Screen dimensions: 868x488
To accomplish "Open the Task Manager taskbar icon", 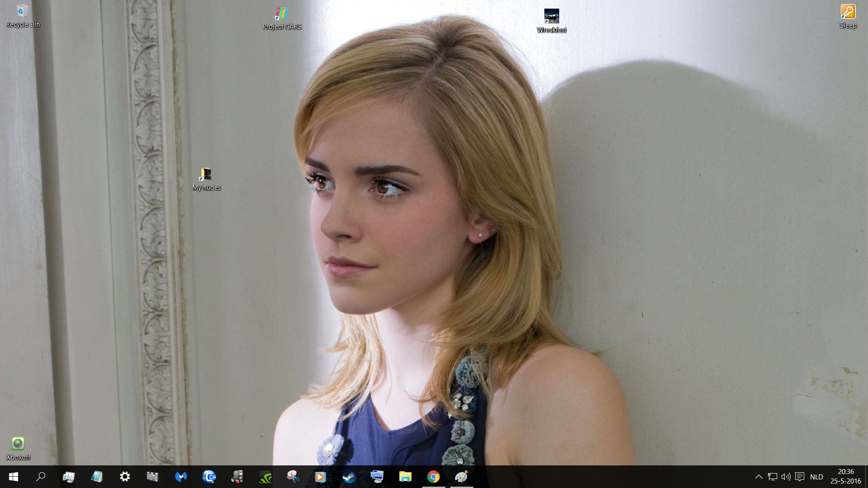I will click(69, 477).
